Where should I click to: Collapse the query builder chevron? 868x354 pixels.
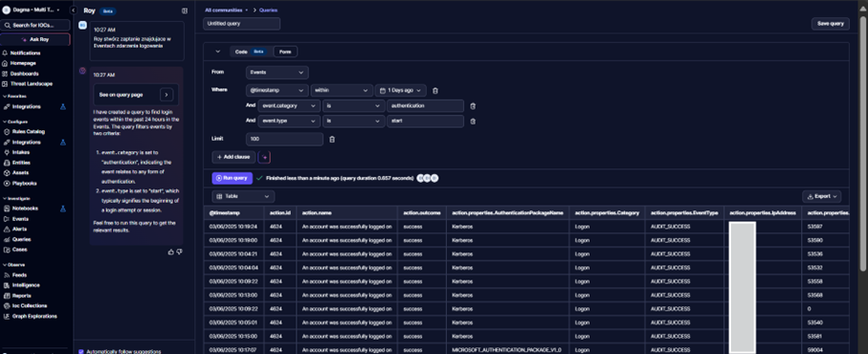point(217,52)
